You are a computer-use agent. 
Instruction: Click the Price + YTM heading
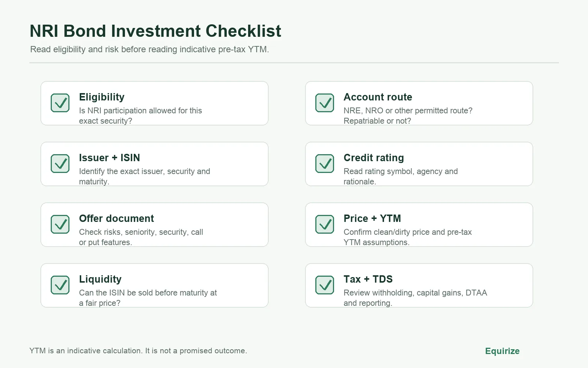[372, 219]
